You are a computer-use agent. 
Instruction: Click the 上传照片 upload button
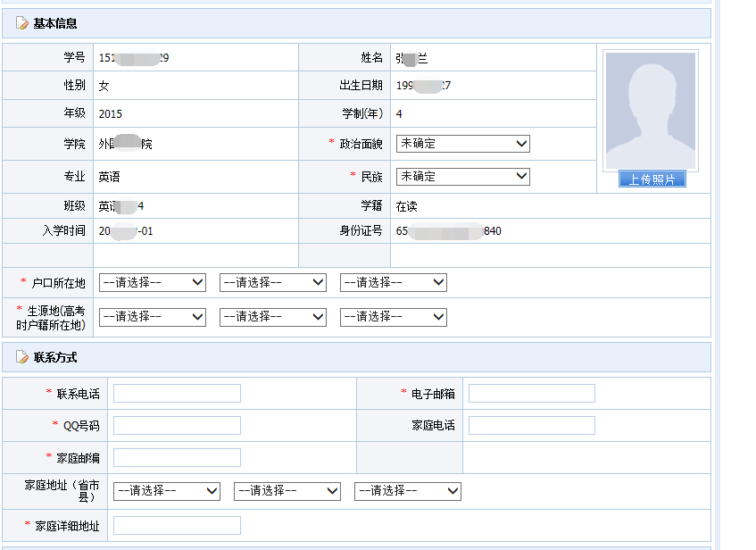click(x=652, y=179)
